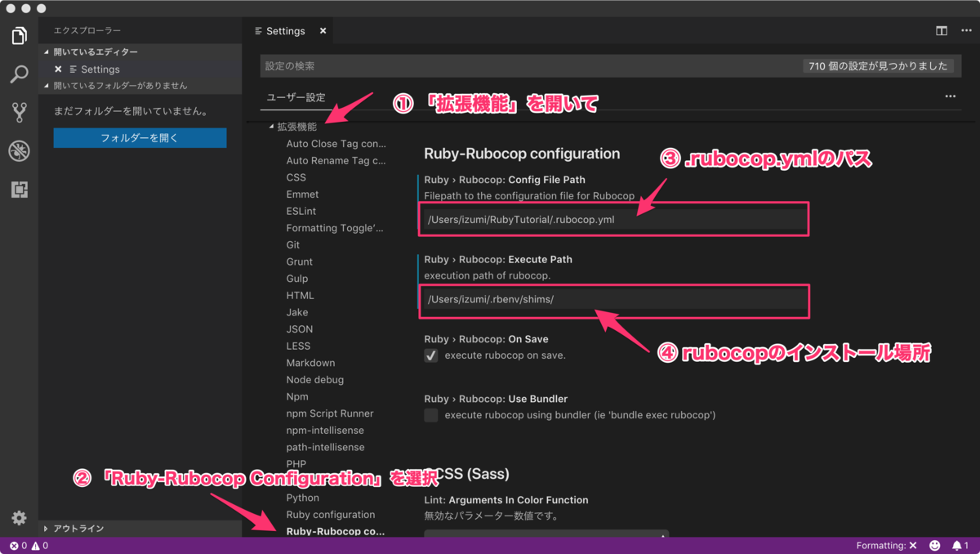The image size is (980, 554).
Task: Select Ruby configuration settings item
Action: click(331, 515)
